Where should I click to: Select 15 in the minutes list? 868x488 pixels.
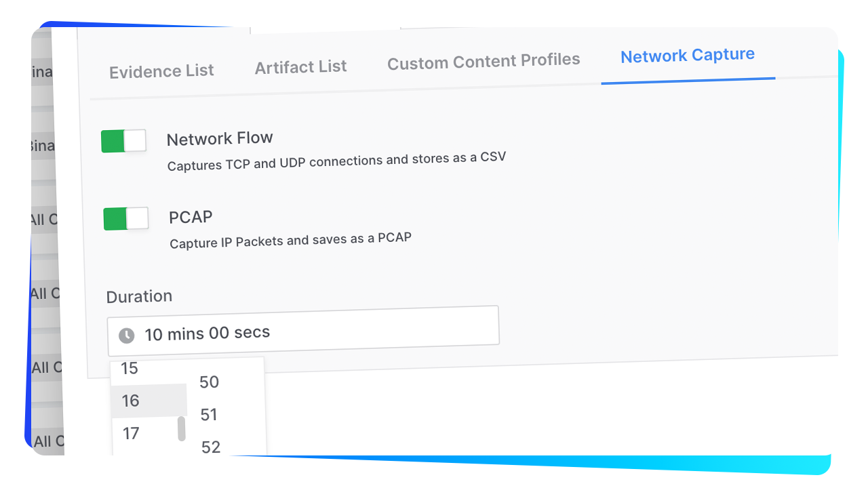point(130,369)
